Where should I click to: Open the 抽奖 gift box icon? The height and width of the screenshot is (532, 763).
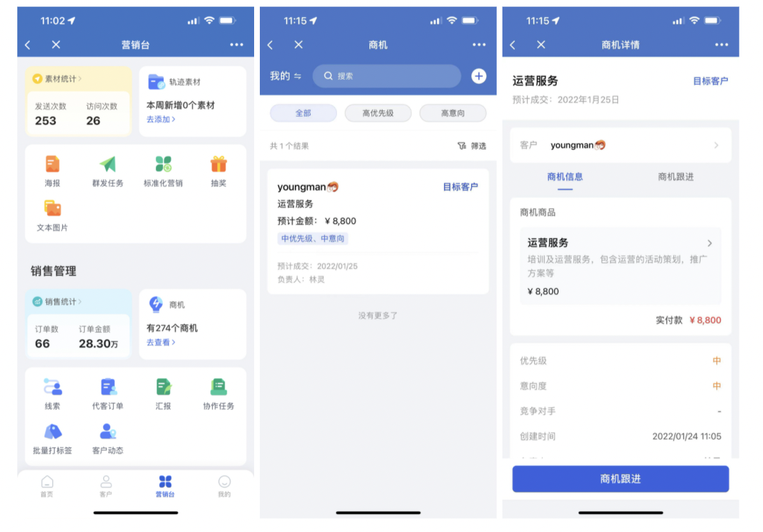tap(218, 164)
